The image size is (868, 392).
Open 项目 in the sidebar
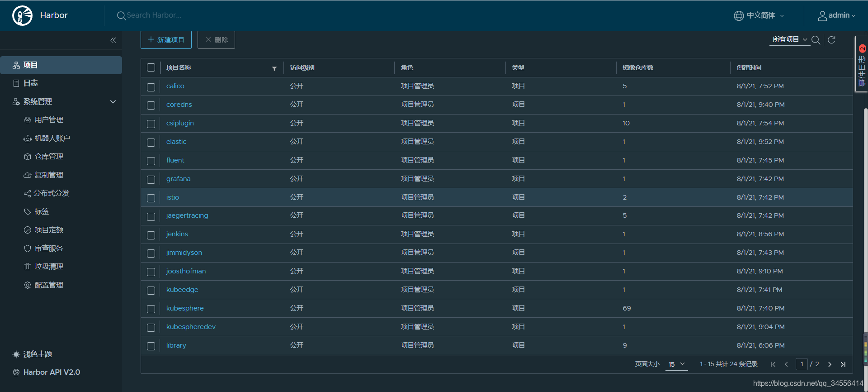[61, 65]
